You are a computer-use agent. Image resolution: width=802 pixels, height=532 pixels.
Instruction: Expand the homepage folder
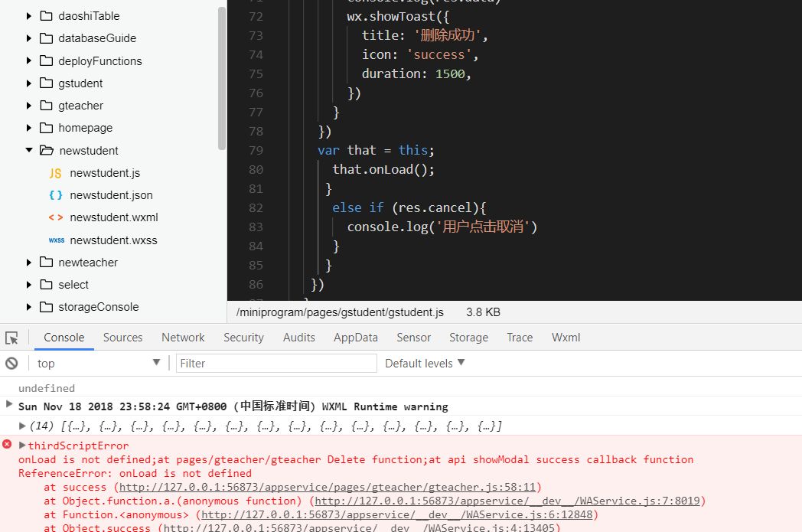coord(28,128)
